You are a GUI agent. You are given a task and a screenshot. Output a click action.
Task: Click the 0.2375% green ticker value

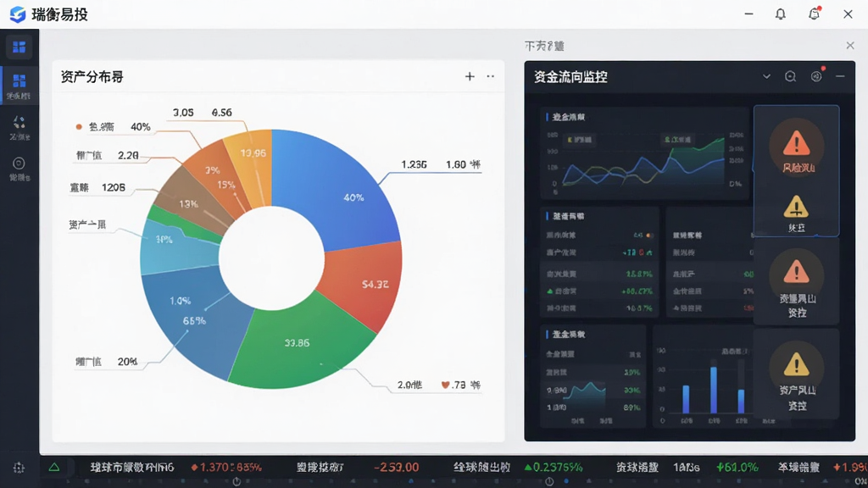554,468
